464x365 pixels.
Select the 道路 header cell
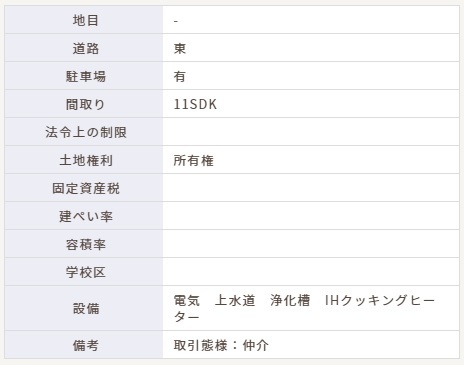pyautogui.click(x=84, y=48)
